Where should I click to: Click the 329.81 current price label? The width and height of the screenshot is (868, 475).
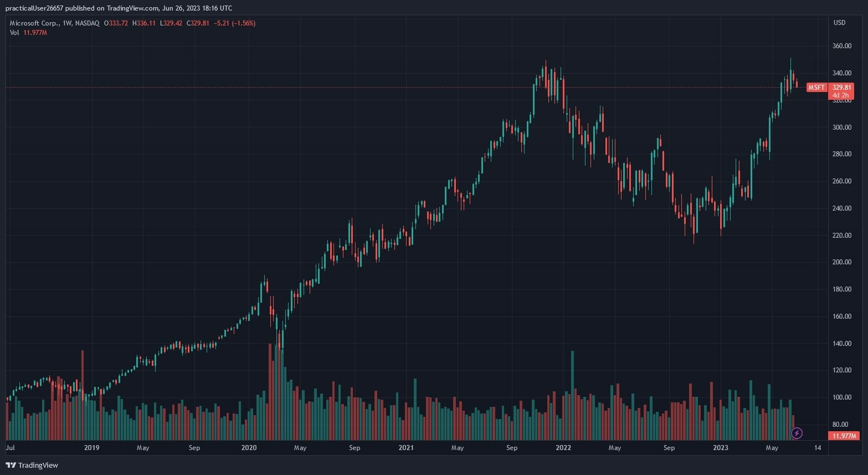[841, 88]
